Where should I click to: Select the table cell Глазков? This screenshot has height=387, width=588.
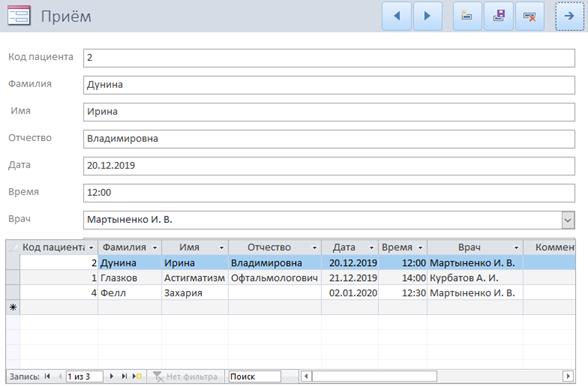pos(130,278)
